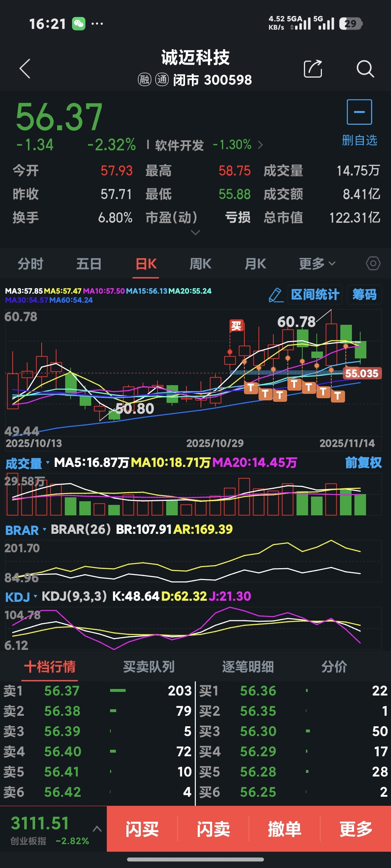391x868 pixels.
Task: Open 筹码 chip distribution
Action: (365, 294)
